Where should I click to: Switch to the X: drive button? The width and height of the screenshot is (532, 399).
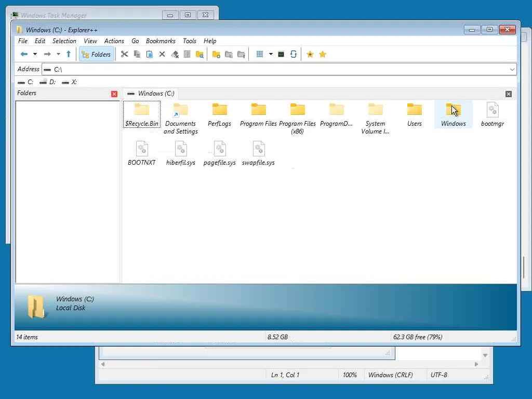pos(70,82)
